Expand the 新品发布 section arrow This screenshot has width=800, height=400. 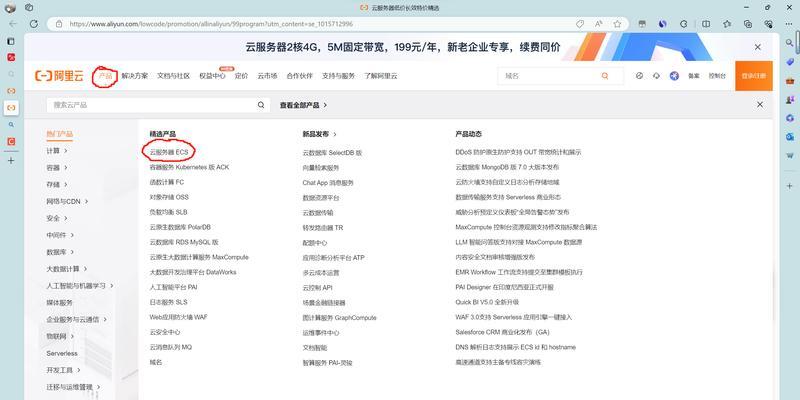coord(335,134)
